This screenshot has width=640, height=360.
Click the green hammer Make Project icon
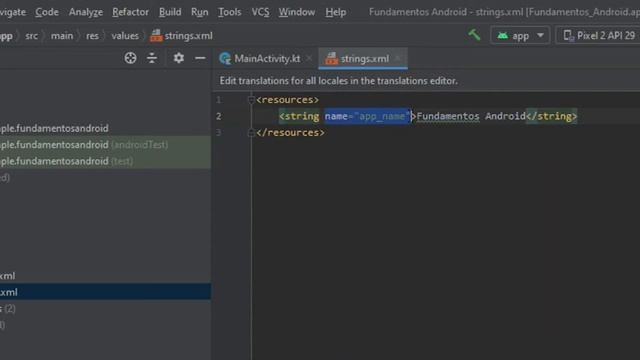click(x=474, y=35)
